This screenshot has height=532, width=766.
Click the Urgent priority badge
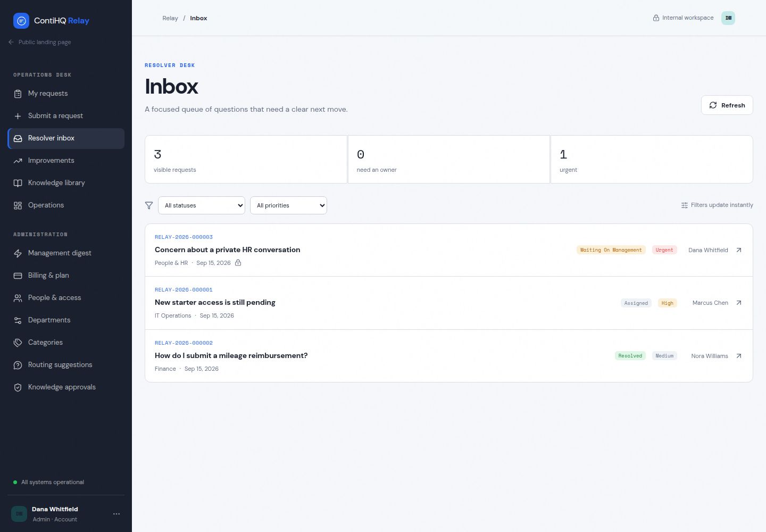click(x=664, y=250)
